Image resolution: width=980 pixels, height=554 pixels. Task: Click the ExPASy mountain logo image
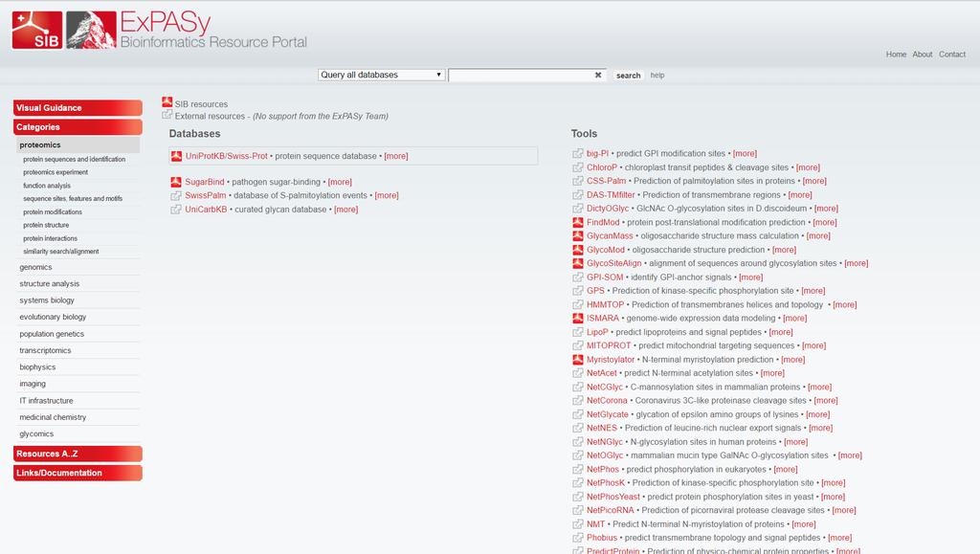click(91, 30)
